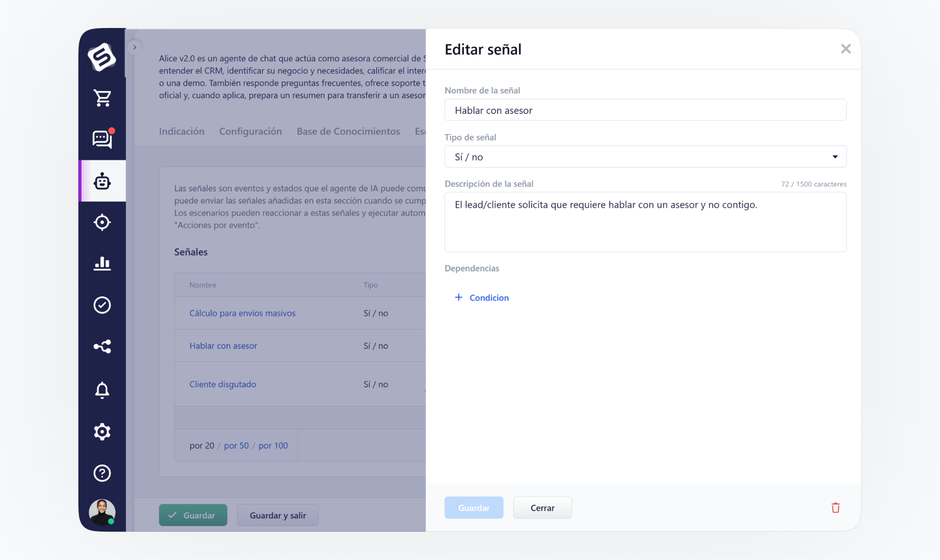Open the shopping cart sidebar icon
This screenshot has width=940, height=560.
(102, 98)
